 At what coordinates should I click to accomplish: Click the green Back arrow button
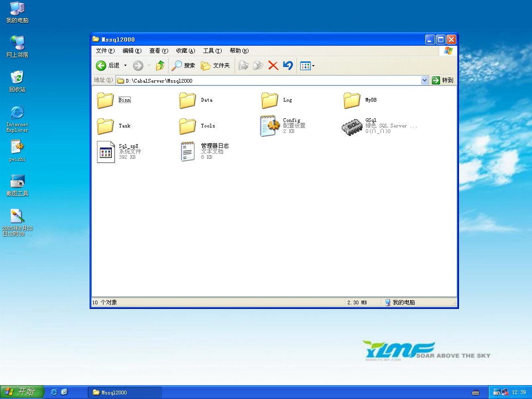102,66
